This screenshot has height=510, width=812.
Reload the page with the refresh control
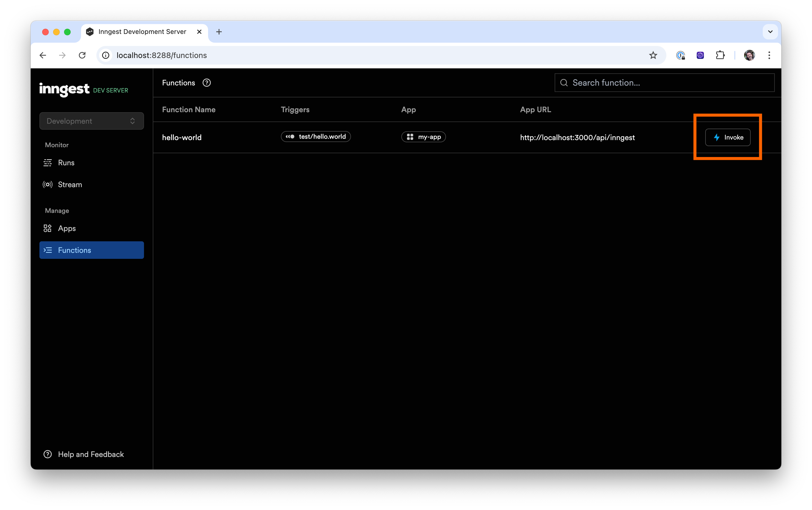(x=82, y=55)
